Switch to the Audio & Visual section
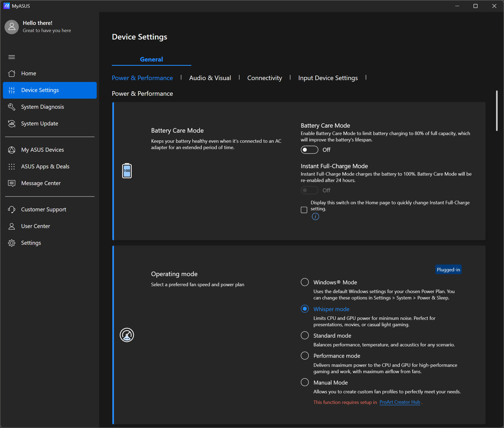Viewport: 504px width, 428px height. [210, 78]
